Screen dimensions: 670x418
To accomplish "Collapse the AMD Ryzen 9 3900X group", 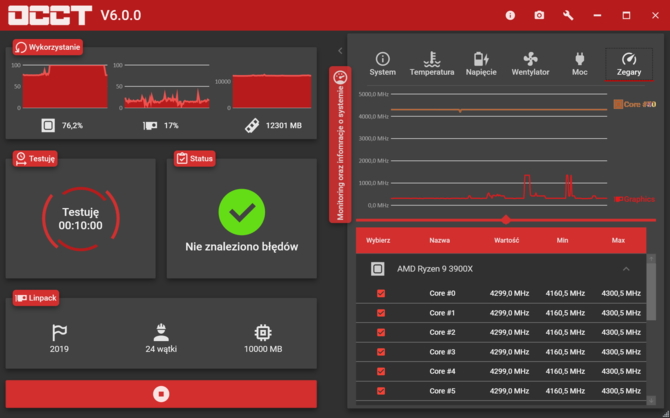I will (626, 269).
